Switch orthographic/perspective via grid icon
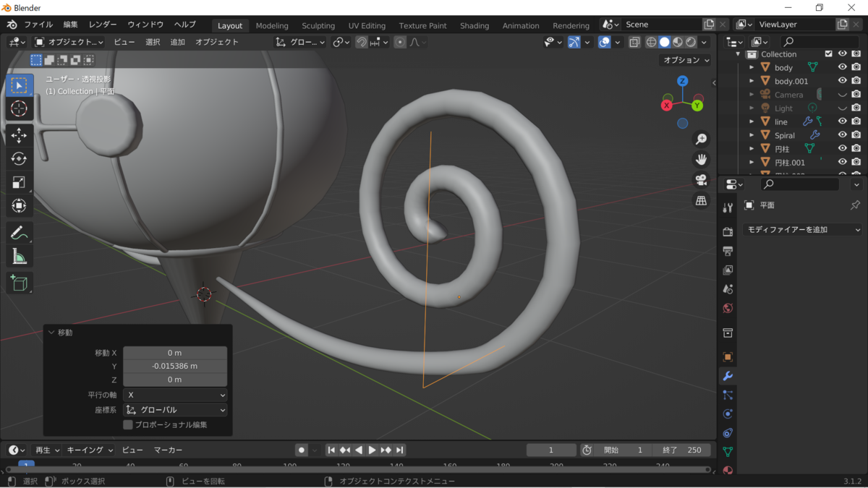 pos(701,201)
